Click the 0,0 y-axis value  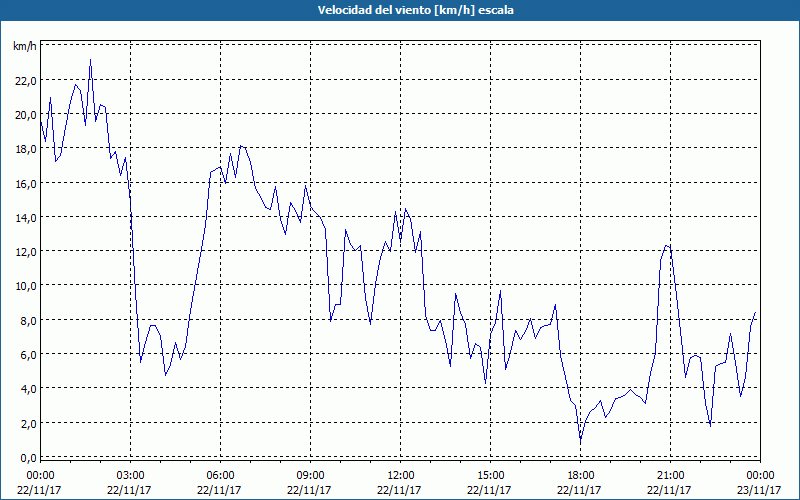click(x=28, y=458)
